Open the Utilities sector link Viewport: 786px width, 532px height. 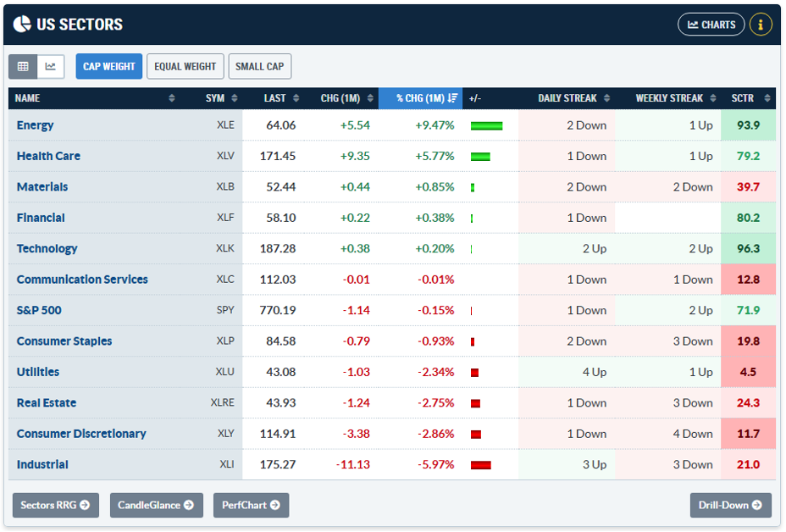[38, 372]
